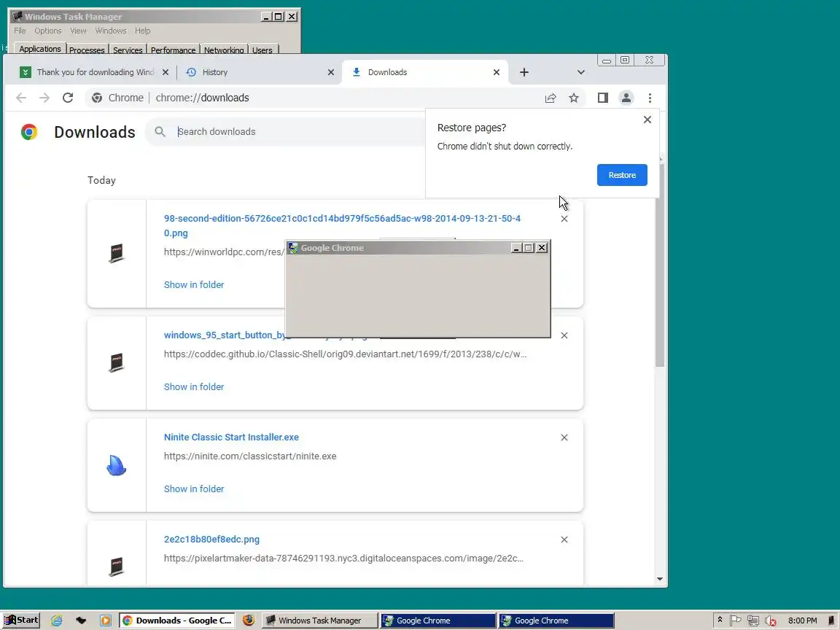Remove the Ninite installer download entry
Screen dimensions: 840x630
click(x=564, y=437)
